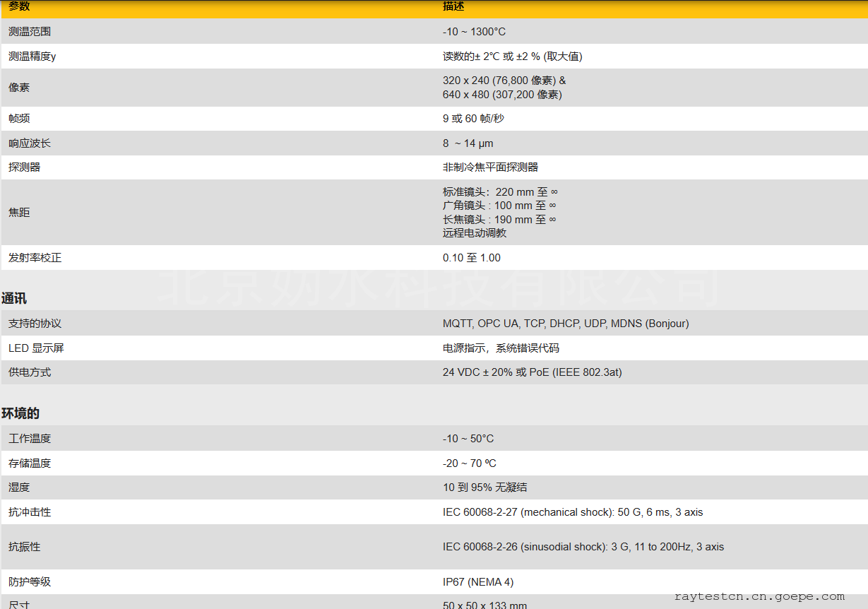
Task: Click the 帧频 row label
Action: click(x=19, y=119)
